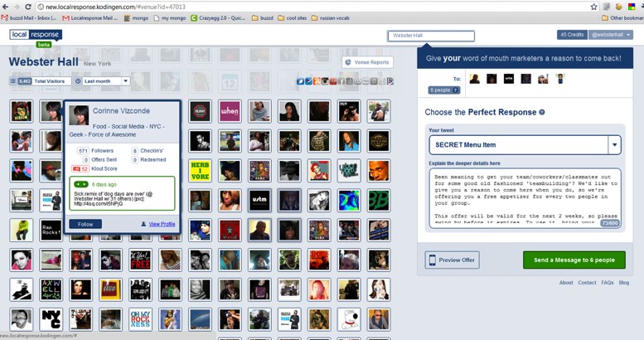Click the localresponse beta logo
644x340 pixels.
pos(36,38)
